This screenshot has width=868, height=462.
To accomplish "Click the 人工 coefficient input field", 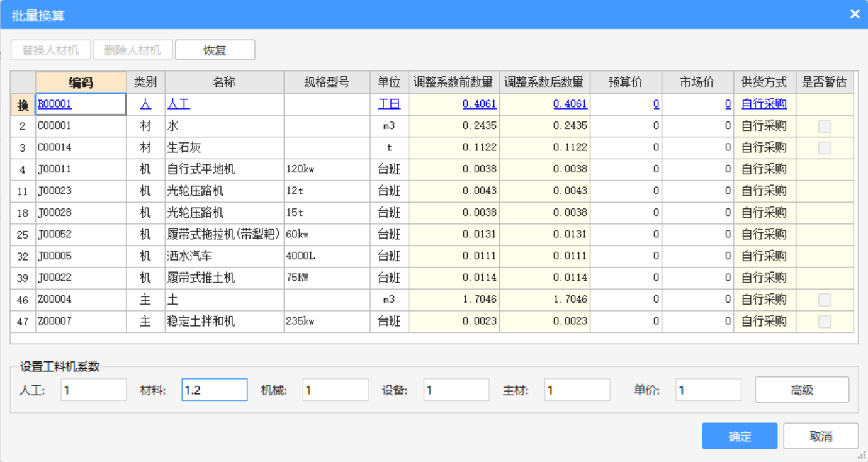I will point(94,390).
